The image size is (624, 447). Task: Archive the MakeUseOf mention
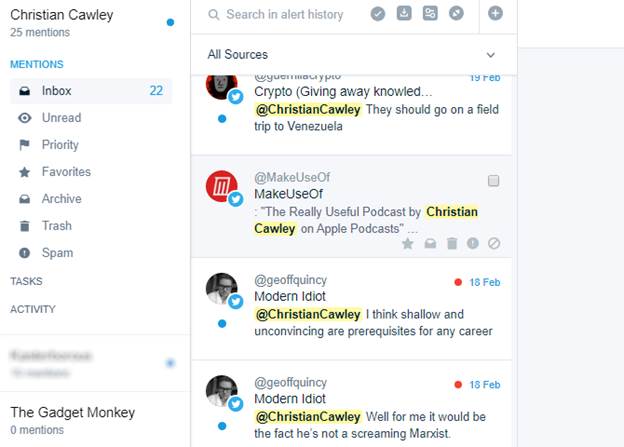click(430, 243)
